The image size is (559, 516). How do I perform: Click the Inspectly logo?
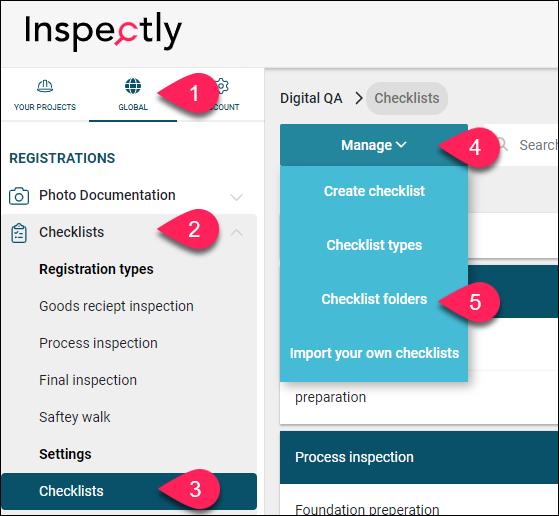103,32
